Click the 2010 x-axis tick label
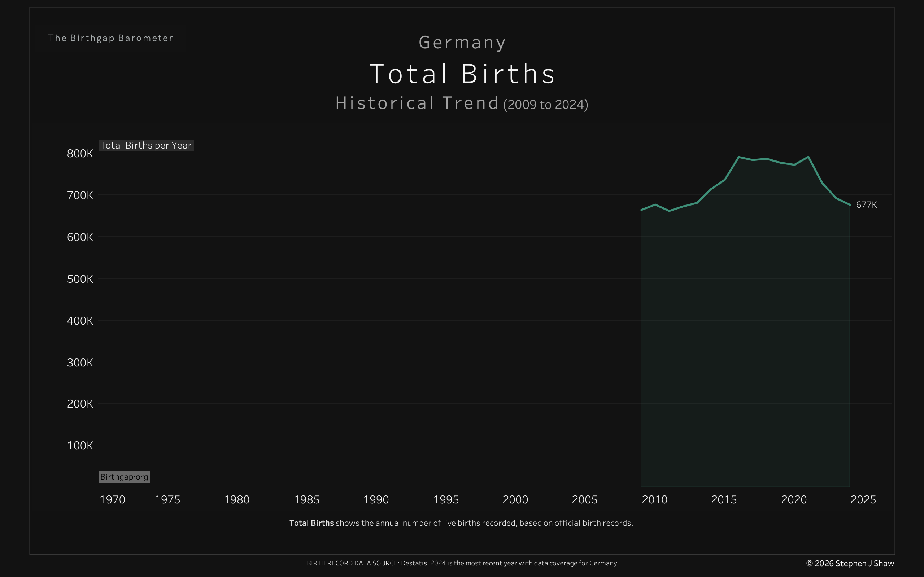This screenshot has width=924, height=577. 654,499
